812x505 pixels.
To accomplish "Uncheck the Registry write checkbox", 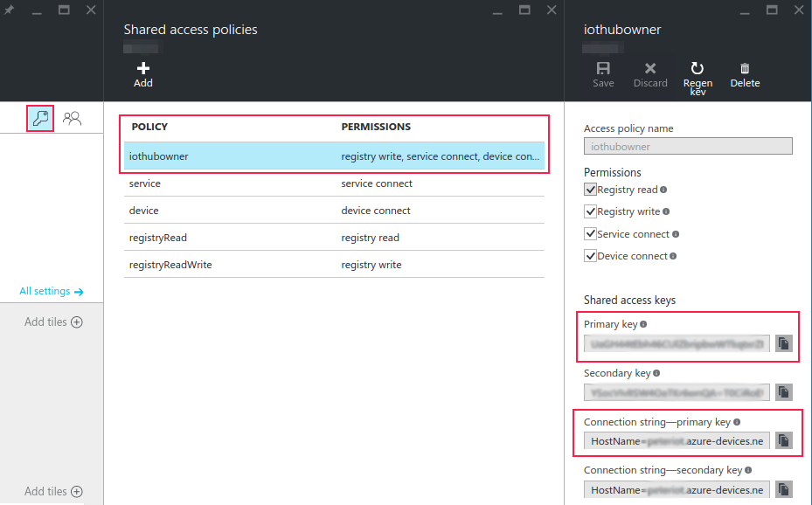I will pyautogui.click(x=590, y=211).
